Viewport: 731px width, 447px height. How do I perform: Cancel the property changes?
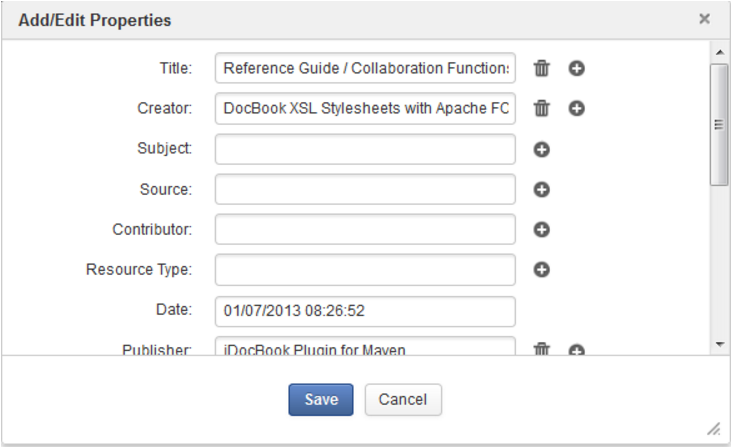coord(403,399)
